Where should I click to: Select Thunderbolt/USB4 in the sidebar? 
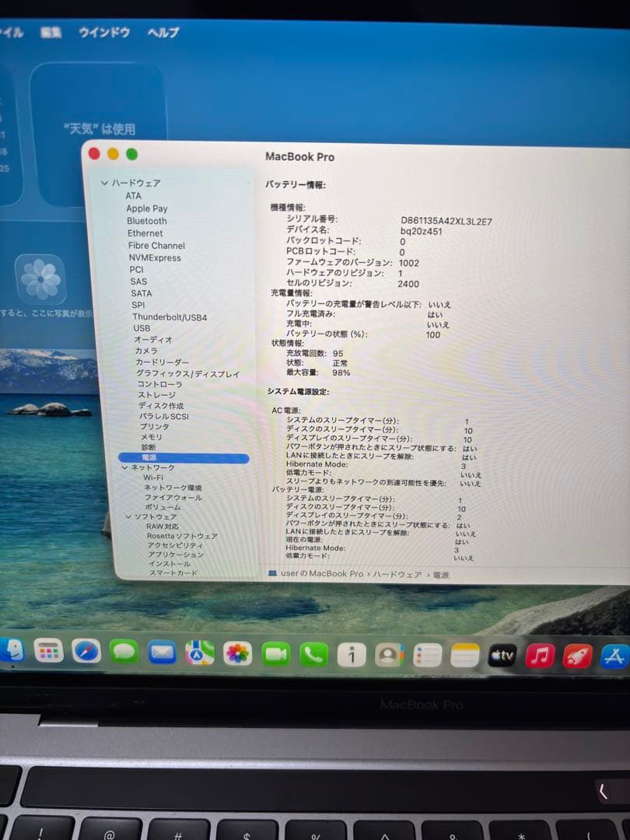[170, 317]
